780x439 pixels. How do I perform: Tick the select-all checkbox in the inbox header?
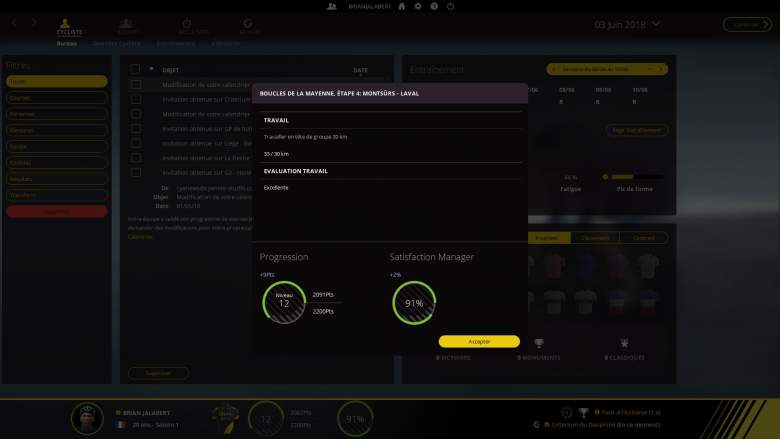click(x=135, y=69)
